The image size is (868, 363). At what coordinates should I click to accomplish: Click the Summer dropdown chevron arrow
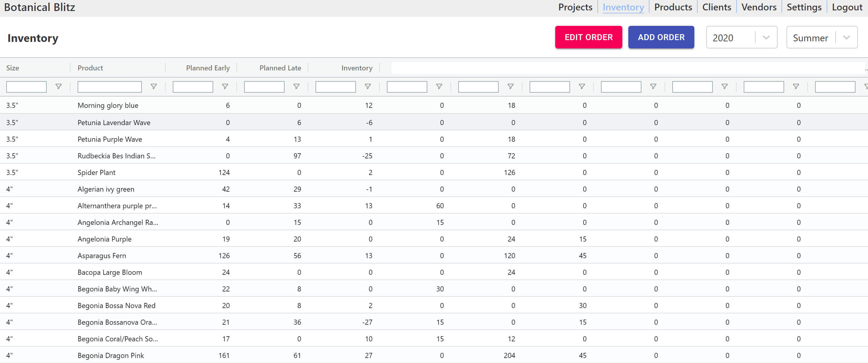pos(846,37)
